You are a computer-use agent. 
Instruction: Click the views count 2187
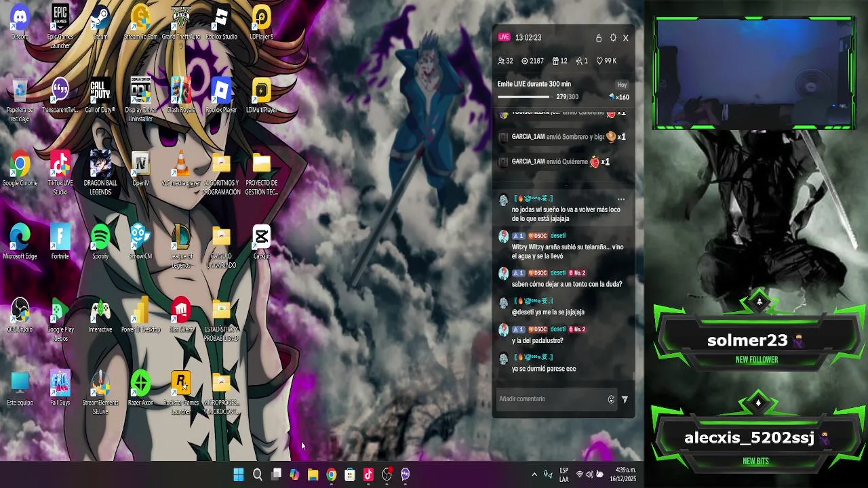[x=532, y=61]
